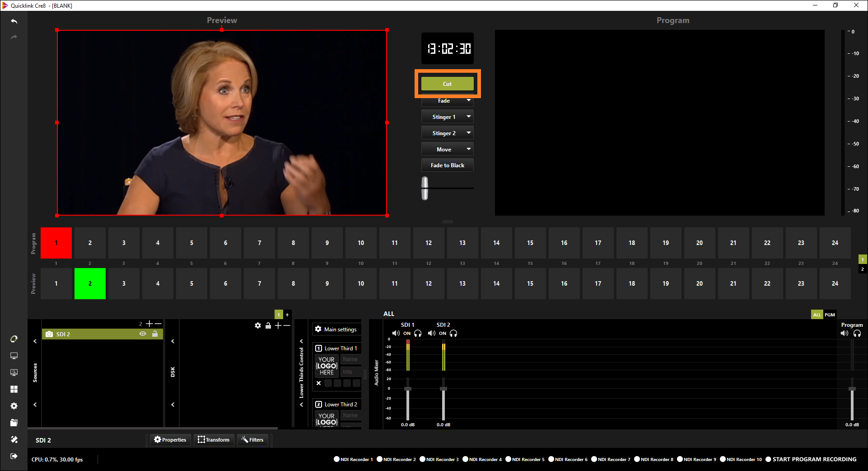The width and height of the screenshot is (868, 471).
Task: Click the Quicklink refresh logo icon in sidebar
Action: pyautogui.click(x=14, y=339)
